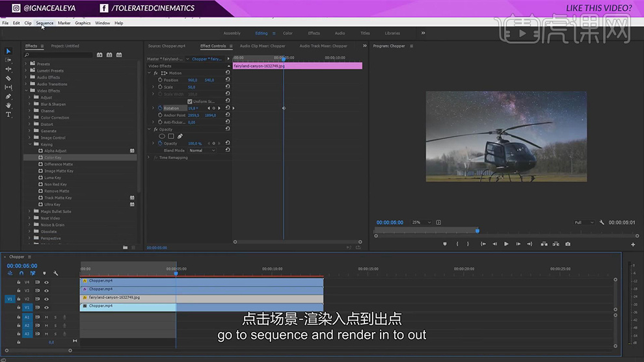Screen dimensions: 644x362
Task: Toggle Uniform Scale checkbox
Action: (x=190, y=101)
